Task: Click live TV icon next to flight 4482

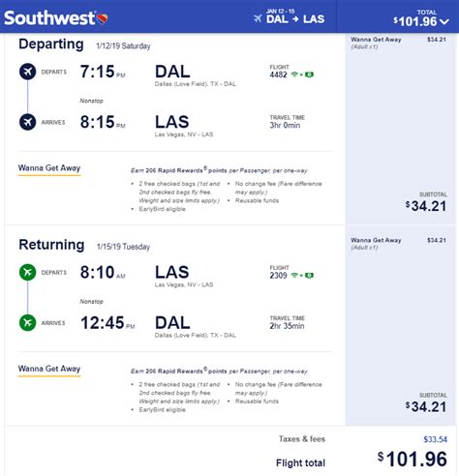Action: (309, 74)
